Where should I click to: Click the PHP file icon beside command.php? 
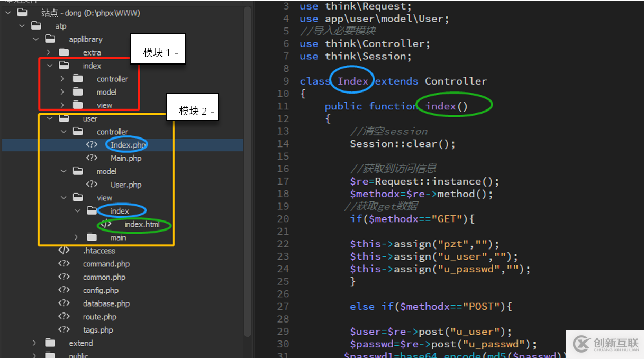click(x=64, y=264)
